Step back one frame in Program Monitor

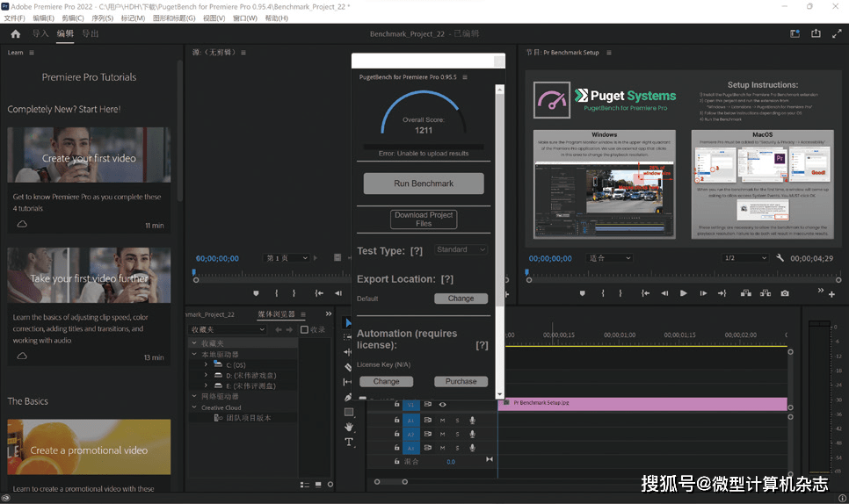[664, 293]
